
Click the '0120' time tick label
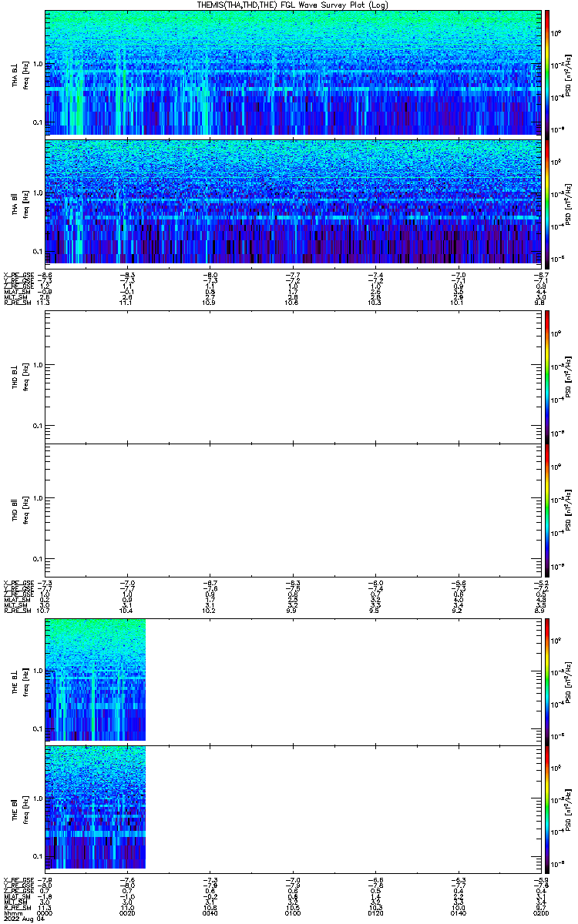pos(375,914)
